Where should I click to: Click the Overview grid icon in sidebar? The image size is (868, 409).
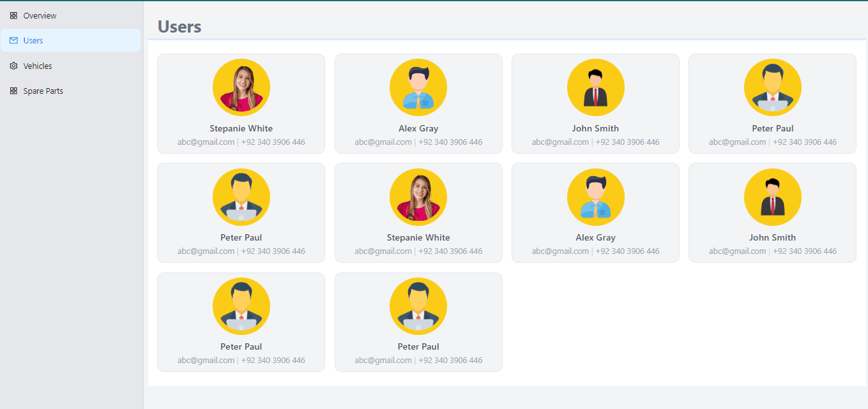pos(13,15)
